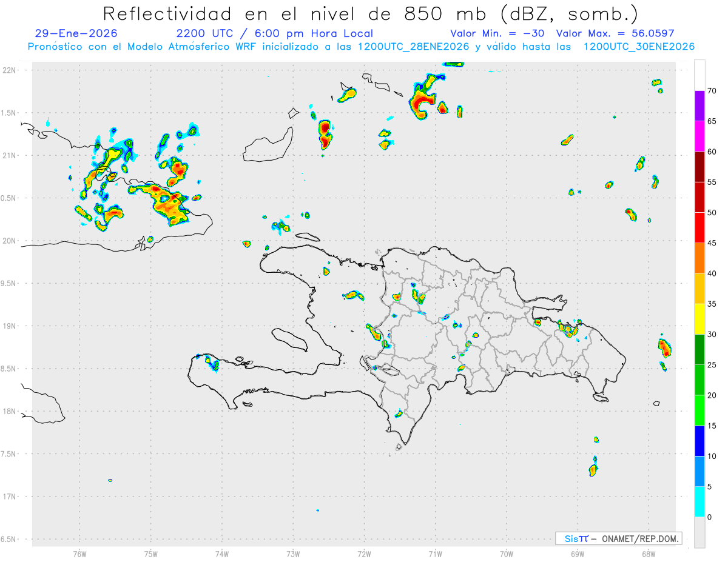Image resolution: width=728 pixels, height=562 pixels.
Task: Click the purple 65–70 dBZ colorbar segment
Action: click(699, 106)
